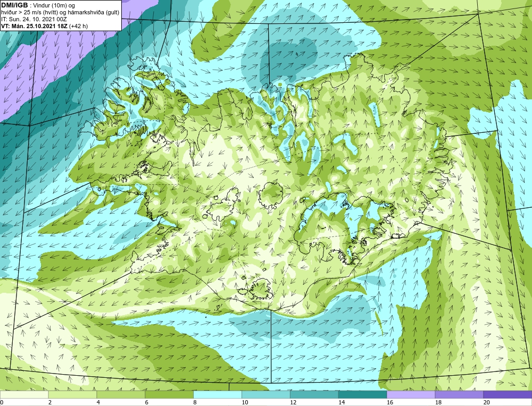Click the 2–4 m/s light green legend swatch
The width and height of the screenshot is (532, 406).
coord(72,394)
